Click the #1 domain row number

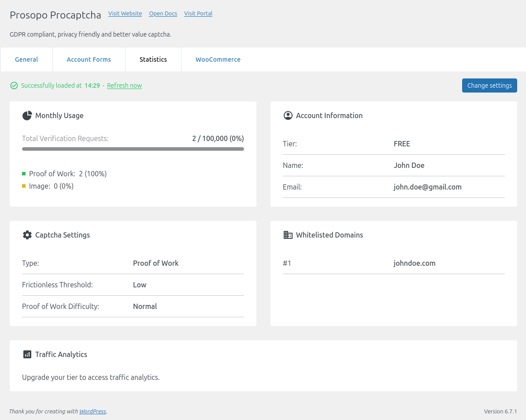287,264
